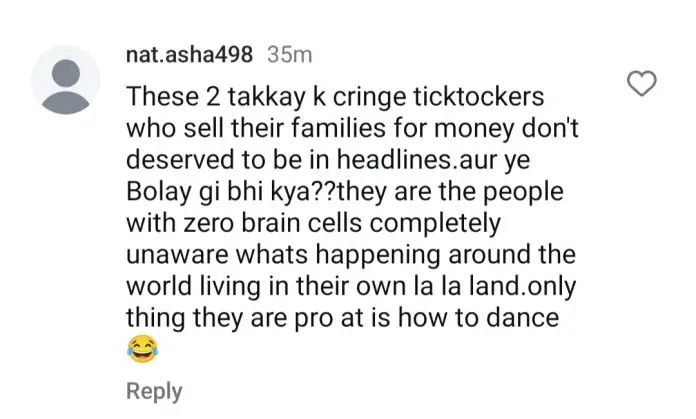Click the phrase "zero brain cells"
The width and height of the screenshot is (696, 419).
pyautogui.click(x=273, y=223)
